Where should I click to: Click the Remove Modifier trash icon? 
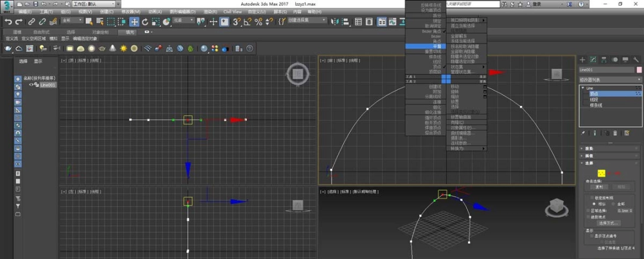[615, 133]
